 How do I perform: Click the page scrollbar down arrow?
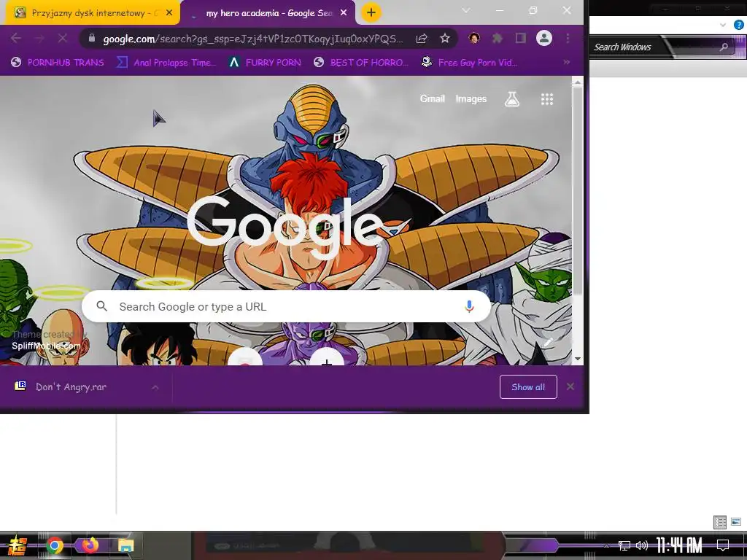pos(578,359)
